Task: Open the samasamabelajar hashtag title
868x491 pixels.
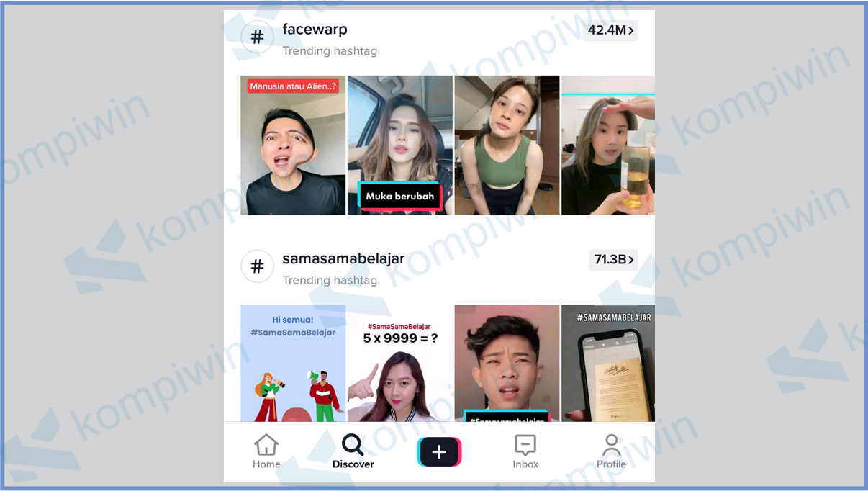Action: 343,258
